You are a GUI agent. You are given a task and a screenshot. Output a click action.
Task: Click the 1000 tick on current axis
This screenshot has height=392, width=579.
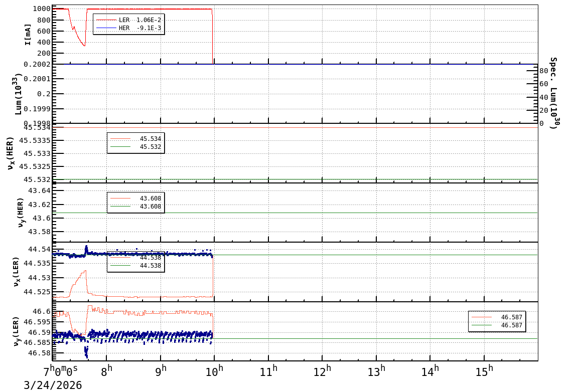pyautogui.click(x=41, y=9)
